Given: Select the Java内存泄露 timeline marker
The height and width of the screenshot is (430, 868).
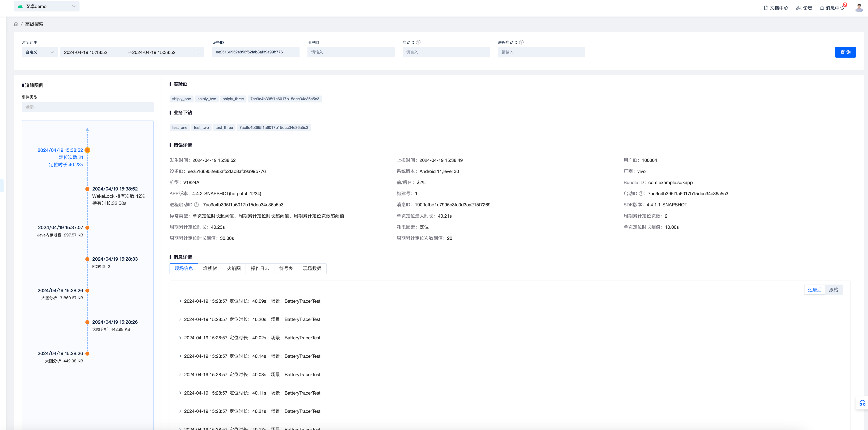Looking at the screenshot, I should pos(87,228).
